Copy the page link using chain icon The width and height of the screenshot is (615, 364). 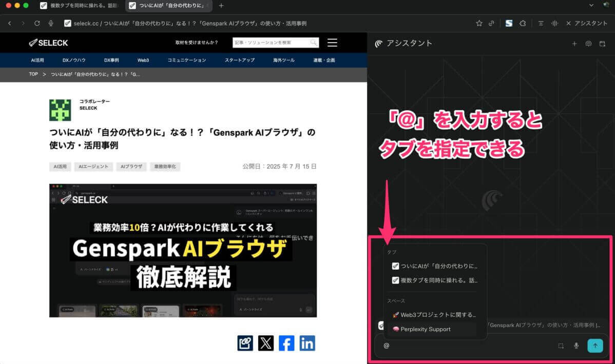click(x=491, y=24)
